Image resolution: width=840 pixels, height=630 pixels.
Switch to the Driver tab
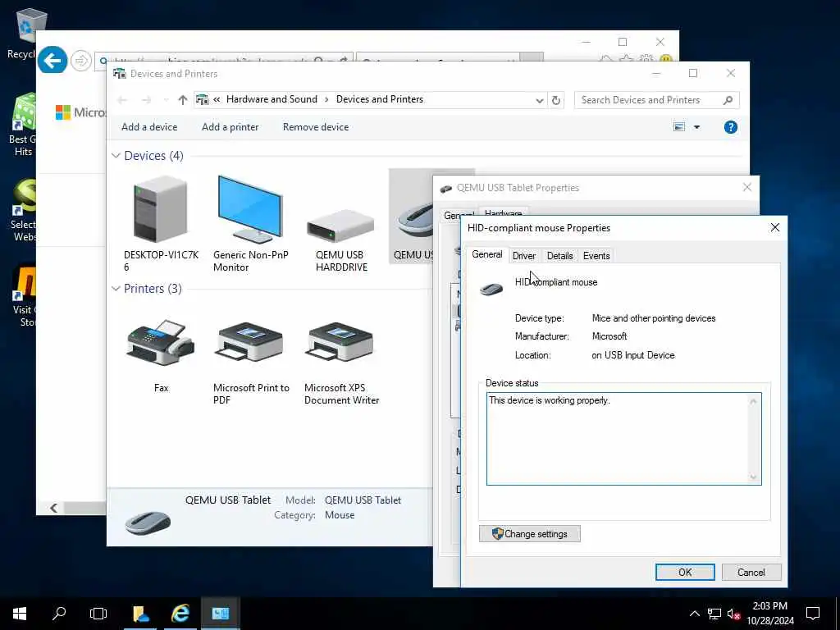pos(524,256)
